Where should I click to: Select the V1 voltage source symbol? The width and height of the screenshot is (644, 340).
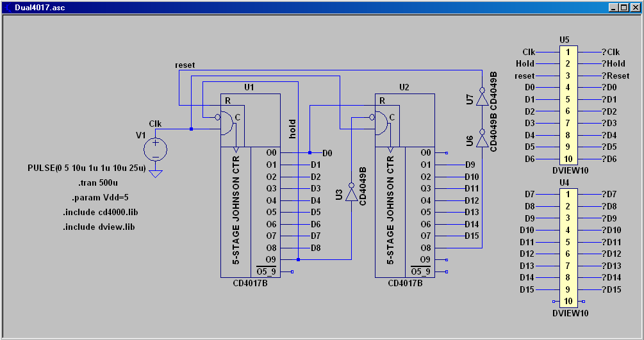pos(155,149)
